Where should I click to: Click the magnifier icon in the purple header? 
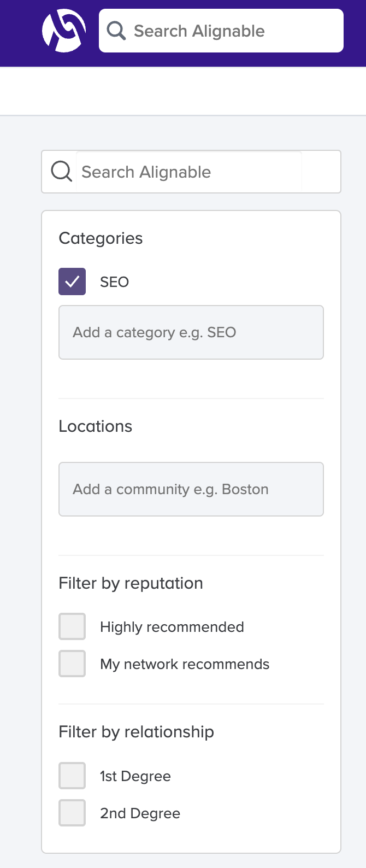point(116,31)
